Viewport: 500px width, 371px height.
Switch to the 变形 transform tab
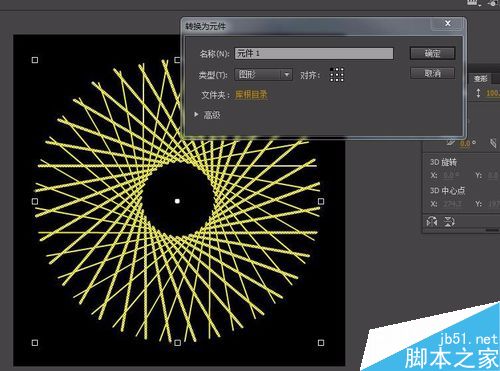pos(481,79)
